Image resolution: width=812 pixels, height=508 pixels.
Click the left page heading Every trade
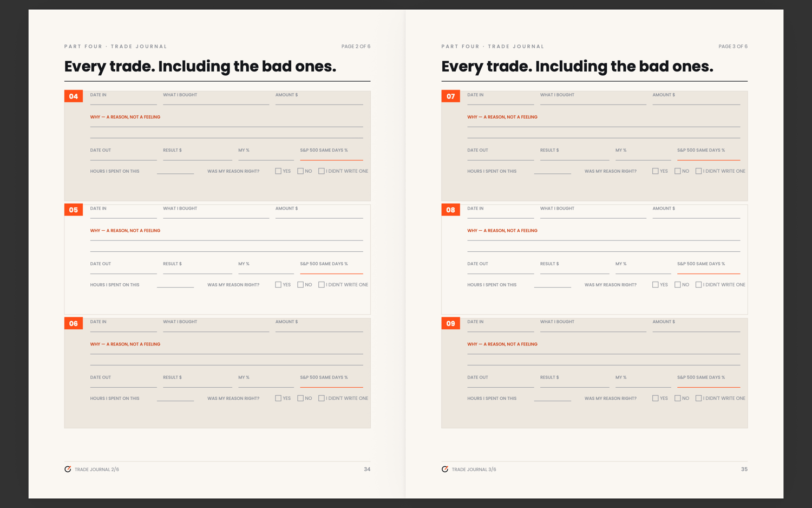point(200,66)
